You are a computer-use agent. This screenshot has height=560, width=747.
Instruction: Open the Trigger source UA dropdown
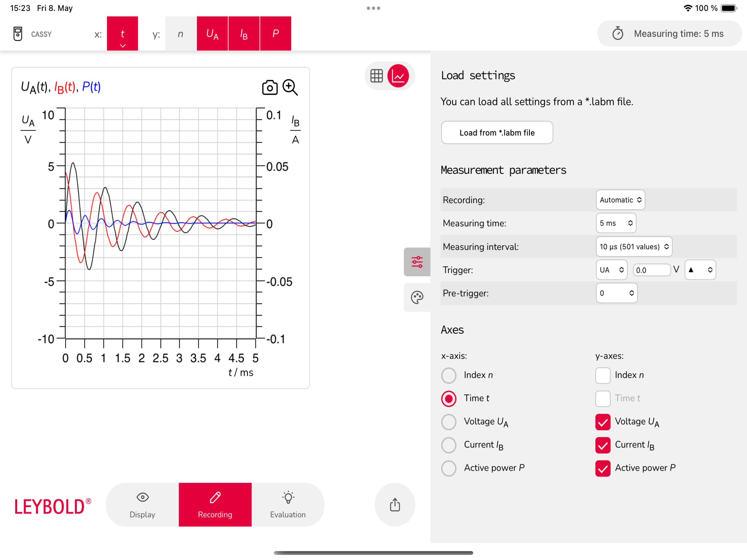(x=612, y=270)
